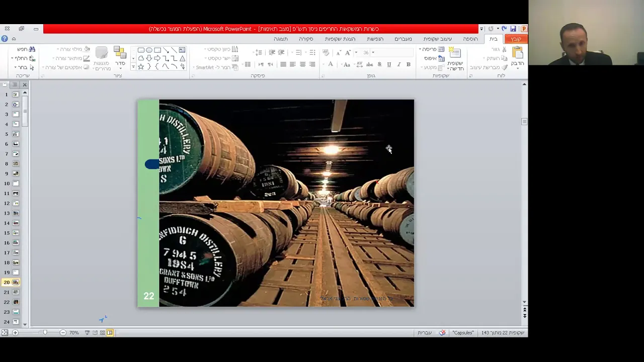Select the five-point star shape in gallery
644x362 pixels.
(x=141, y=67)
